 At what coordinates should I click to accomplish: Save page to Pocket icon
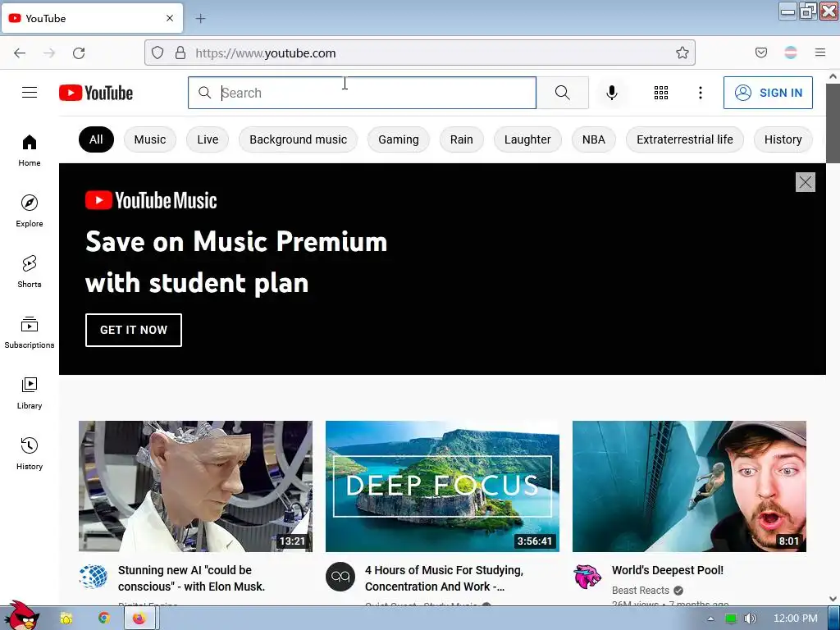pyautogui.click(x=760, y=52)
